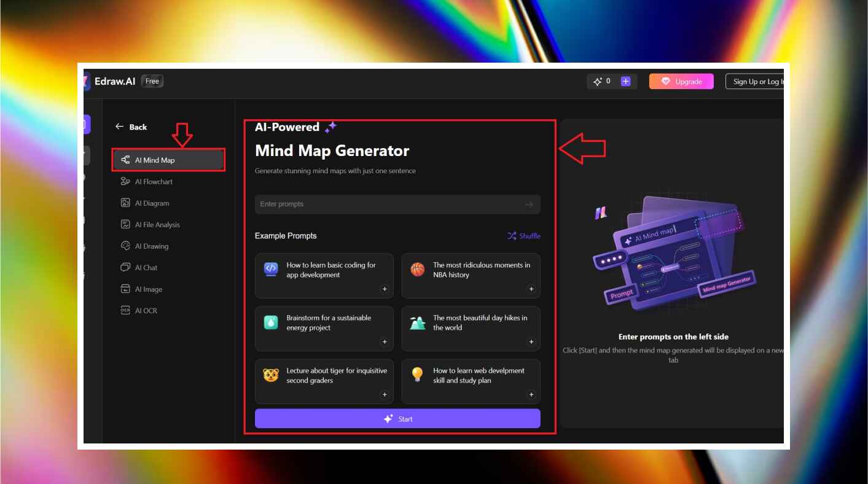Click the AI credits sparkle counter
Screen dimensions: 868x484
602,81
